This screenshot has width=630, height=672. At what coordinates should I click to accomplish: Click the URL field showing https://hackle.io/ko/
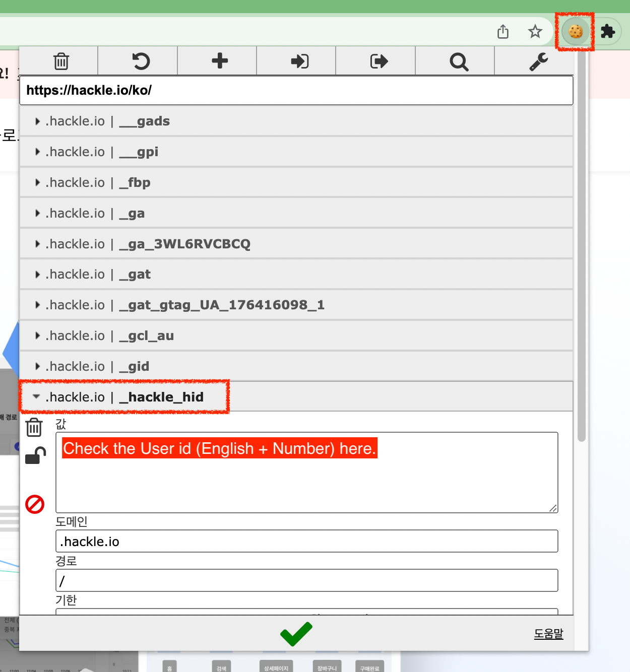pyautogui.click(x=296, y=91)
